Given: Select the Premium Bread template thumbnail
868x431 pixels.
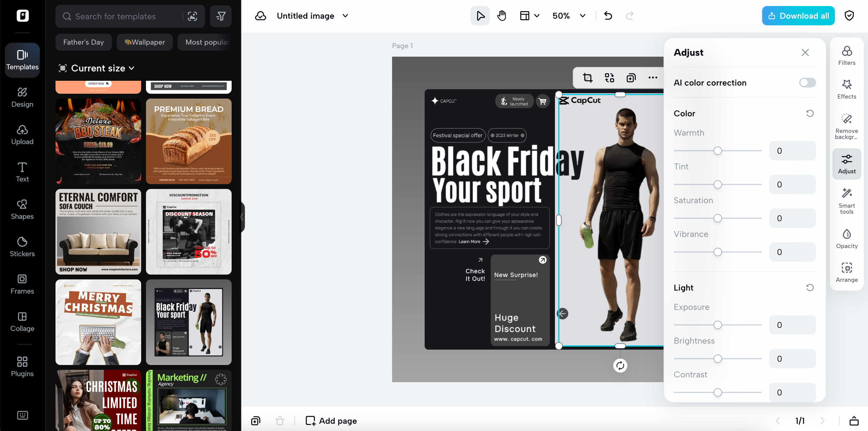Looking at the screenshot, I should [x=189, y=141].
